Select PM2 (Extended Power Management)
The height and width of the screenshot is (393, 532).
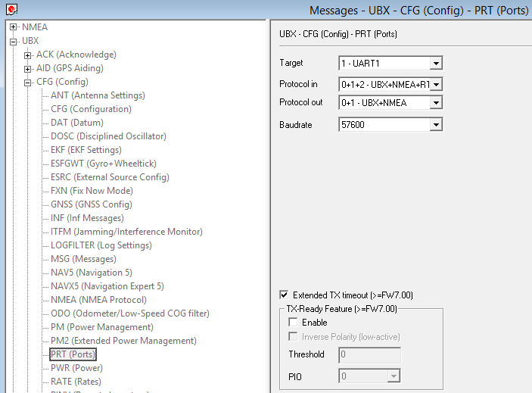pyautogui.click(x=123, y=341)
